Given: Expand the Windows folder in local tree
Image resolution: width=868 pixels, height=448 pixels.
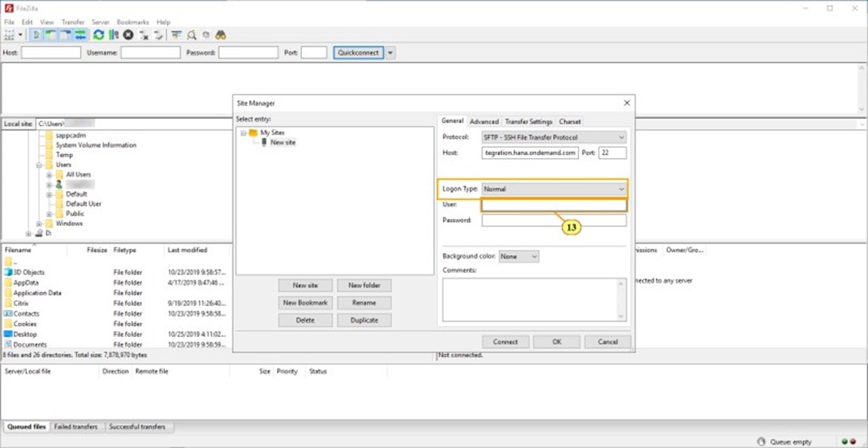Looking at the screenshot, I should (x=39, y=224).
